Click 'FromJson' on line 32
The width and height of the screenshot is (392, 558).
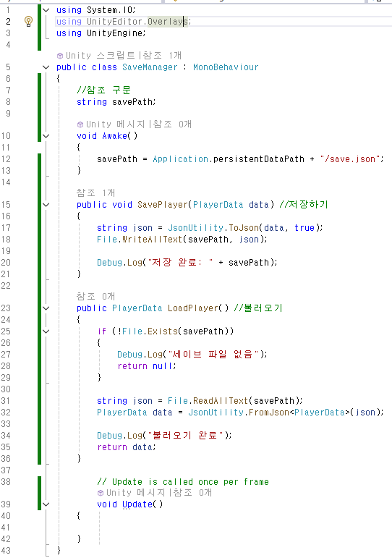click(x=269, y=413)
